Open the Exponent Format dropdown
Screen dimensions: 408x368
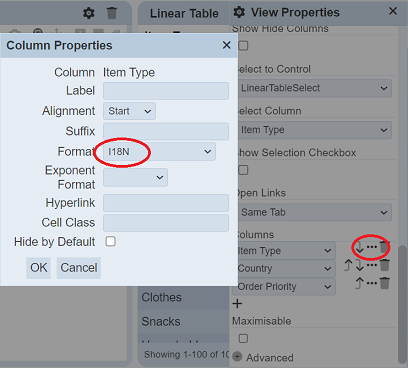(135, 177)
